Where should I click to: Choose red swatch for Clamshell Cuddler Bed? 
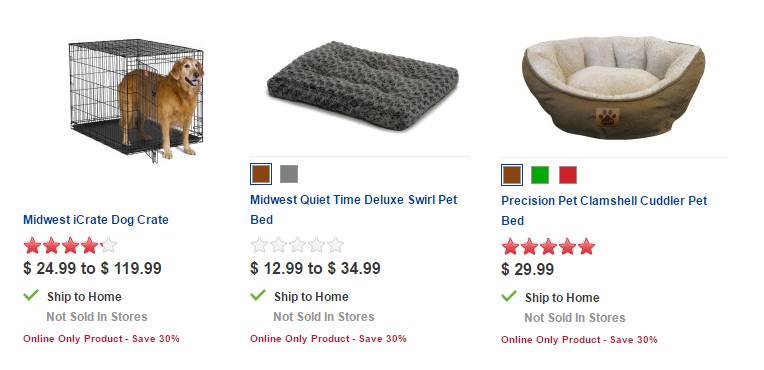(x=568, y=175)
